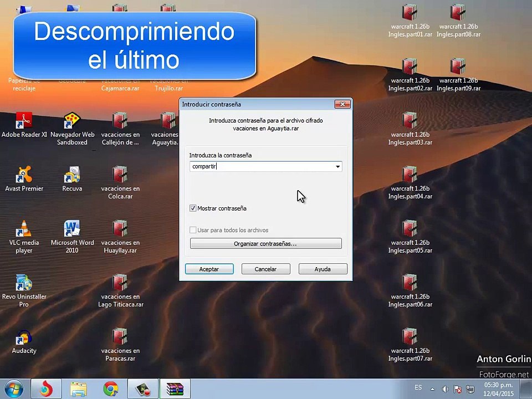This screenshot has height=399, width=532.
Task: Select the Revo Uninstaller Pro icon
Action: (x=24, y=291)
